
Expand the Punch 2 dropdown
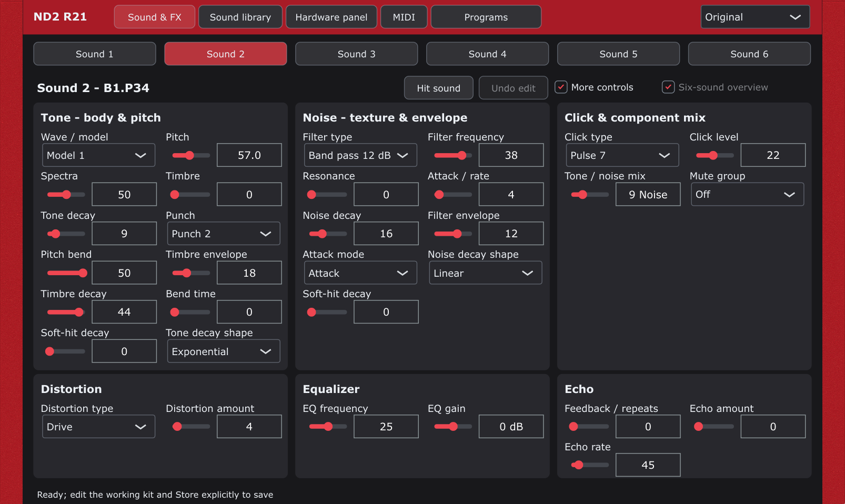click(224, 234)
